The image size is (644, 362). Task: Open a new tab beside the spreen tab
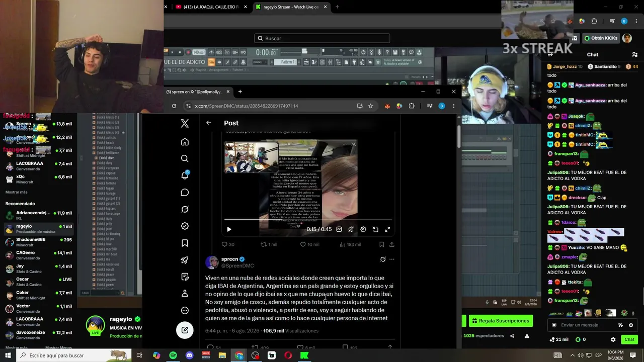pos(240,92)
